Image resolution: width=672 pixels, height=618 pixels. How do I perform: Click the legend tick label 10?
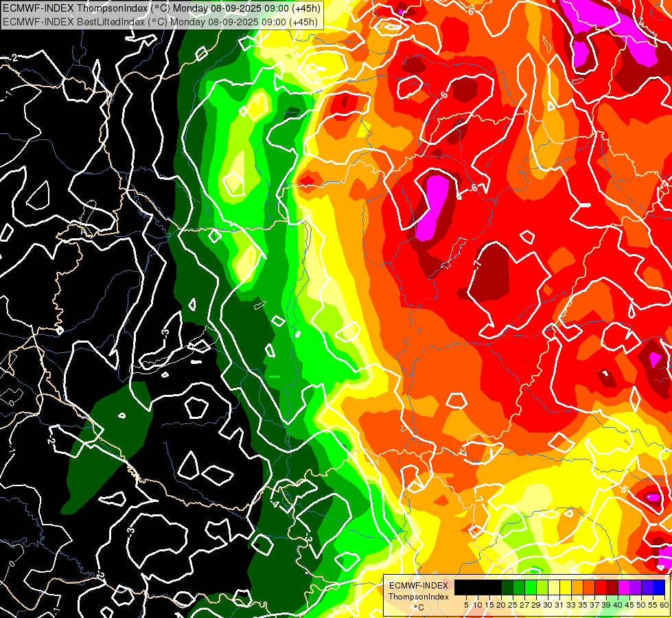click(478, 605)
